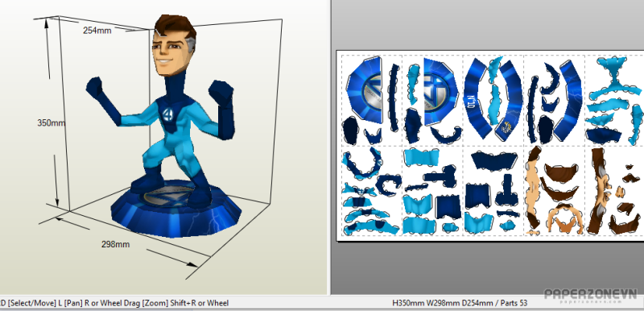Click the status bar size and parts readout
The width and height of the screenshot is (644, 311).
pyautogui.click(x=460, y=303)
